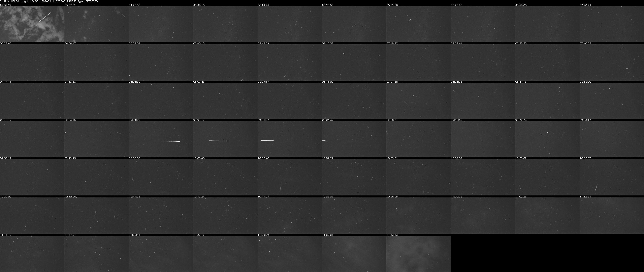Click the 05:21:06 meteor streak thumbnail
644x272 pixels.
tap(419, 24)
